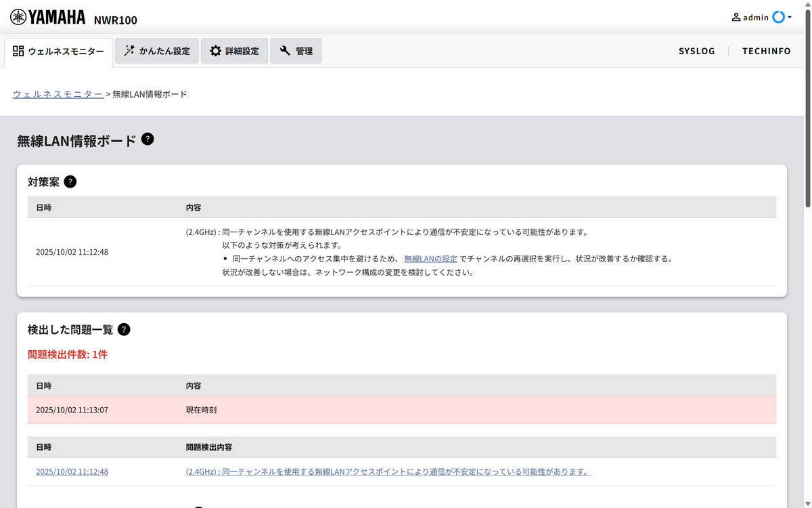This screenshot has height=508, width=812.
Task: Click the 2025/10/02 11:12:48 issue date link
Action: pos(72,471)
